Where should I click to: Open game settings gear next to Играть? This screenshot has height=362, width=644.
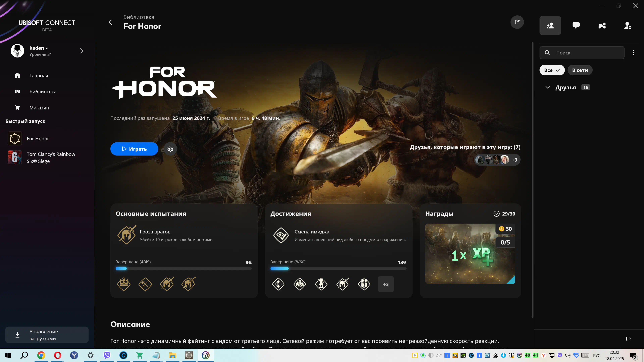point(170,149)
